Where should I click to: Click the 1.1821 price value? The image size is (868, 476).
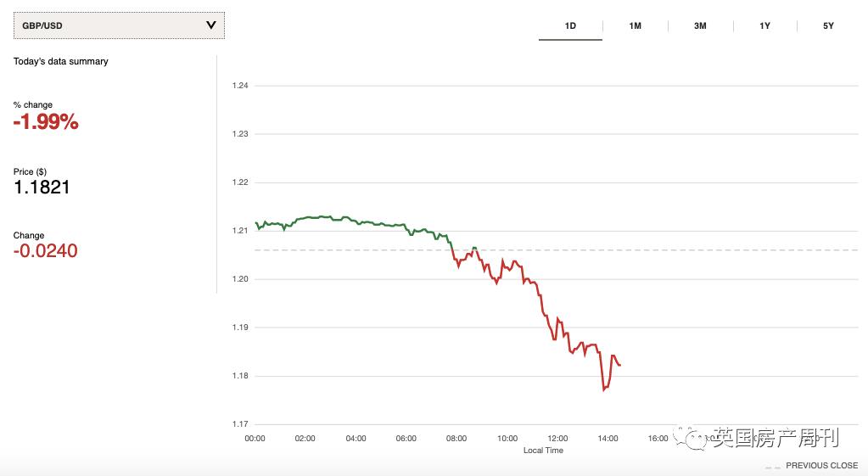[x=42, y=188]
